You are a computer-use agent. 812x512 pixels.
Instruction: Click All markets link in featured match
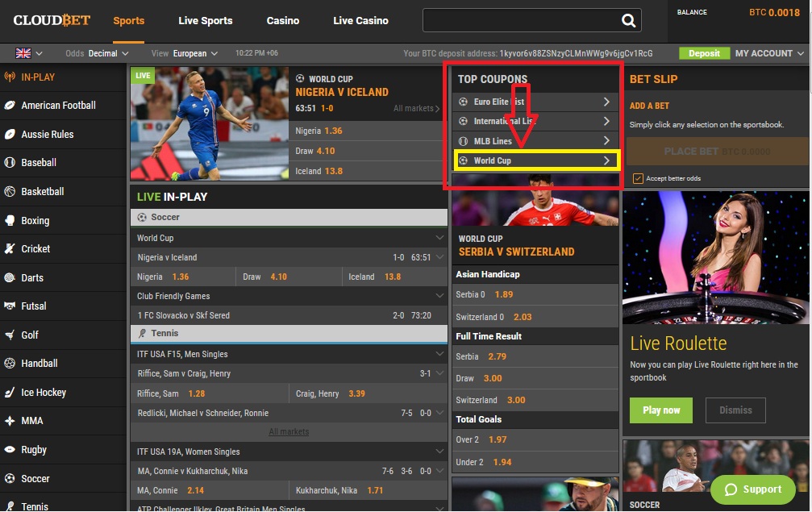coord(416,108)
